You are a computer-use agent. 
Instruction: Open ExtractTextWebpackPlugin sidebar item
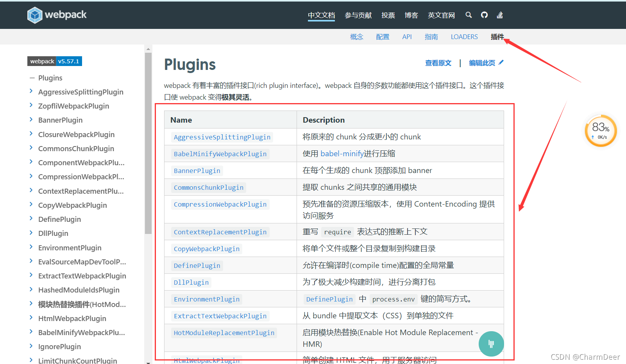pos(82,276)
